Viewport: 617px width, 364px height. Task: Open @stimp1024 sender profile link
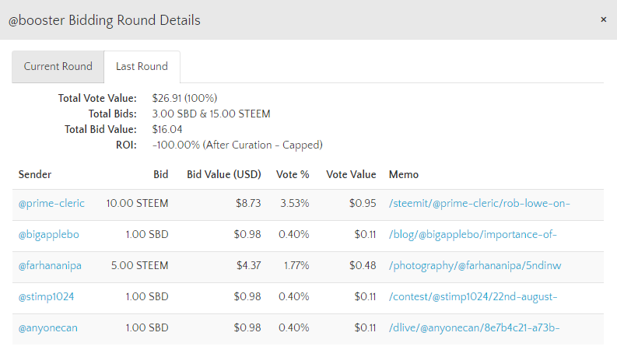pos(46,296)
